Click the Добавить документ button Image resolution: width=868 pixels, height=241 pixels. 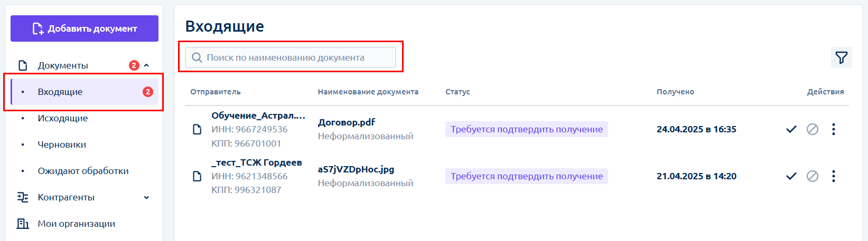(x=85, y=28)
